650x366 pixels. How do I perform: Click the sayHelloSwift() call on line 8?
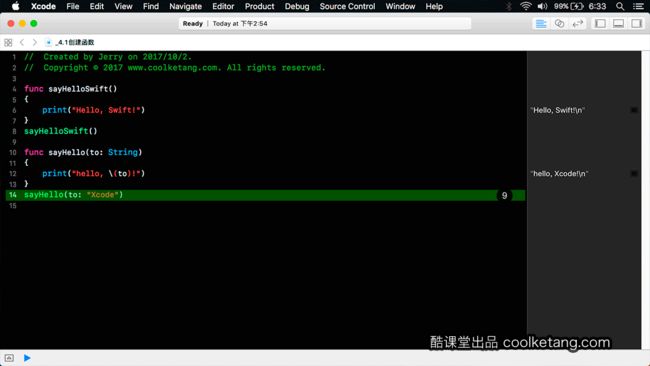61,131
